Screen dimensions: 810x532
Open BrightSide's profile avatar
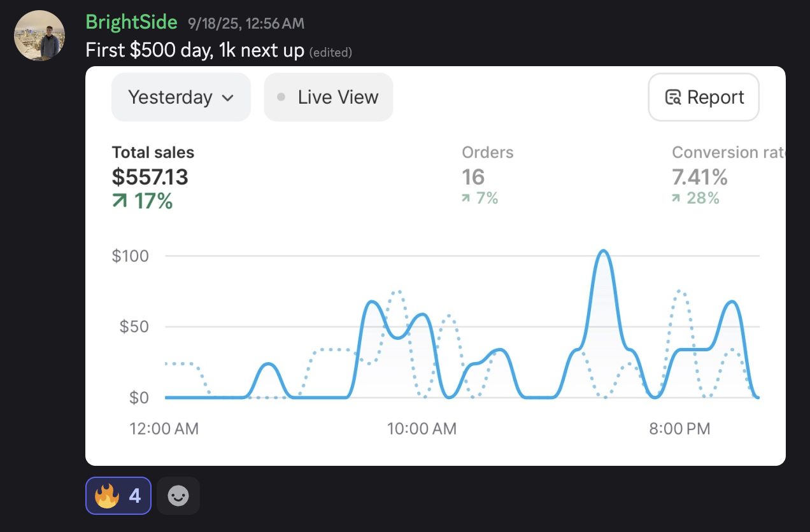tap(39, 36)
